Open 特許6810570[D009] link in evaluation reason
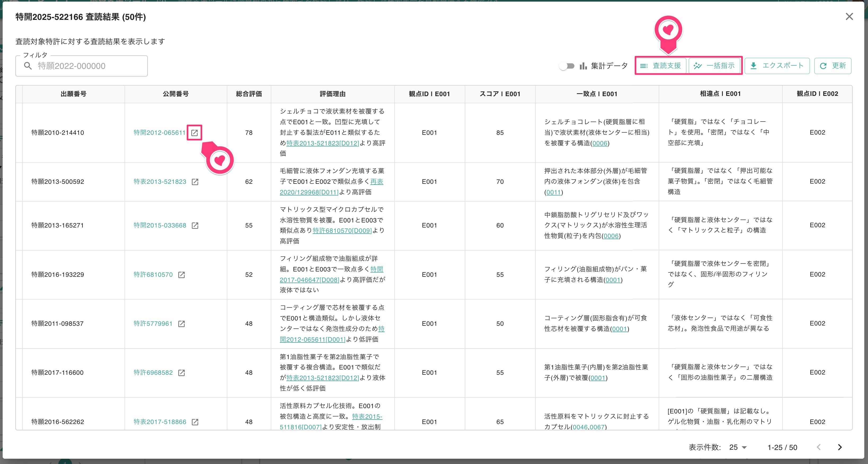 [342, 231]
